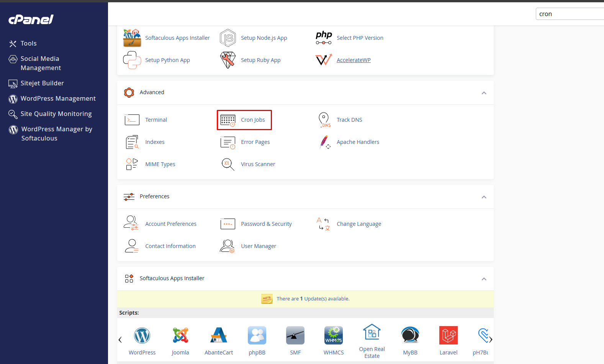
Task: Click the User Manager icon
Action: pos(227,246)
